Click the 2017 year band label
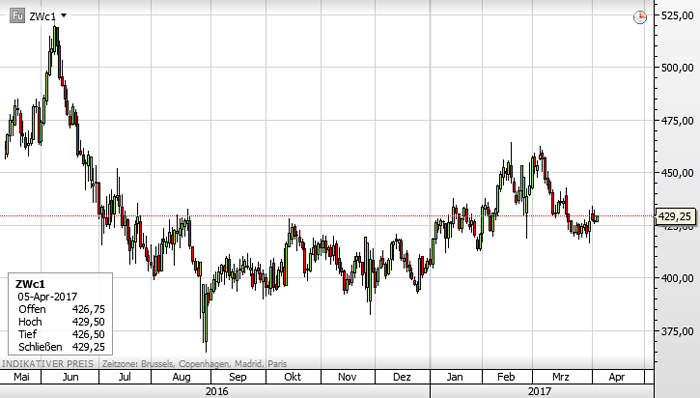This screenshot has width=700, height=398. tap(539, 391)
